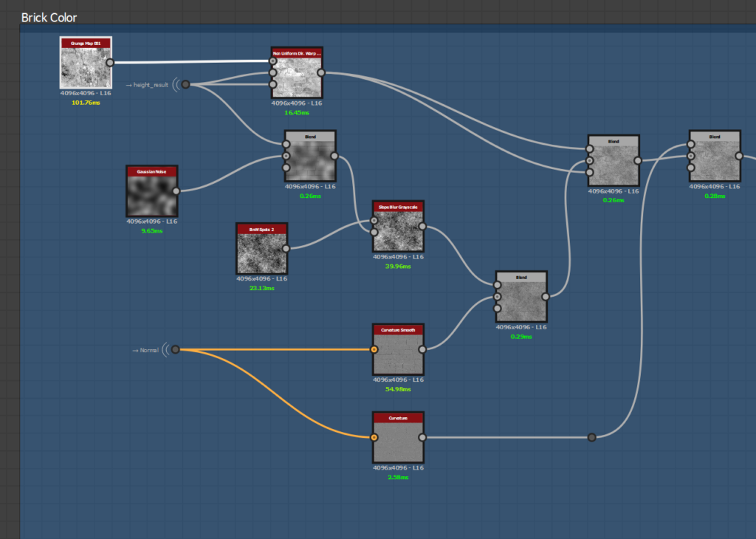Select the Blend node timed 0.28ms
The height and width of the screenshot is (539, 756).
click(x=715, y=157)
